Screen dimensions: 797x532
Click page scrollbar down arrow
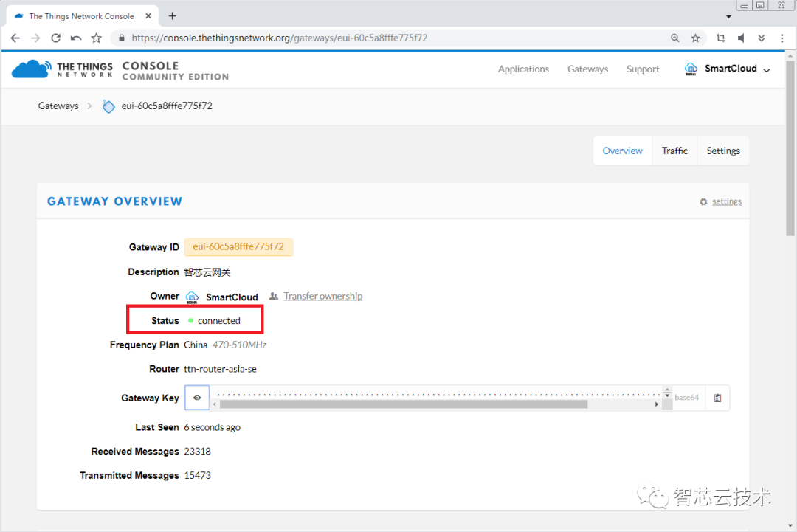coord(790,525)
